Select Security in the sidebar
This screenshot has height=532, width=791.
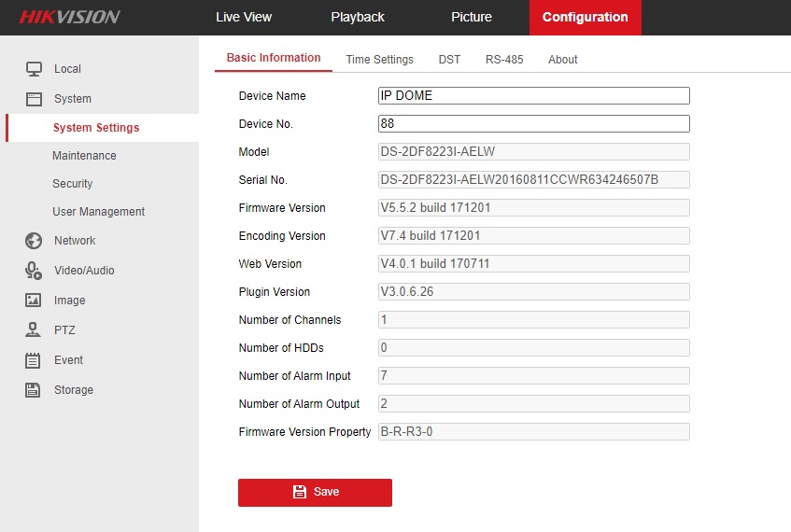[73, 184]
